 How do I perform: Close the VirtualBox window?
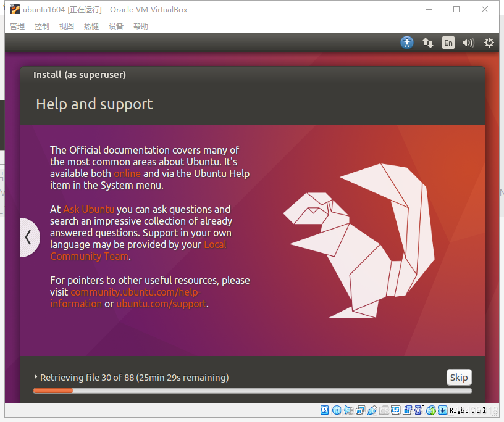(x=485, y=9)
